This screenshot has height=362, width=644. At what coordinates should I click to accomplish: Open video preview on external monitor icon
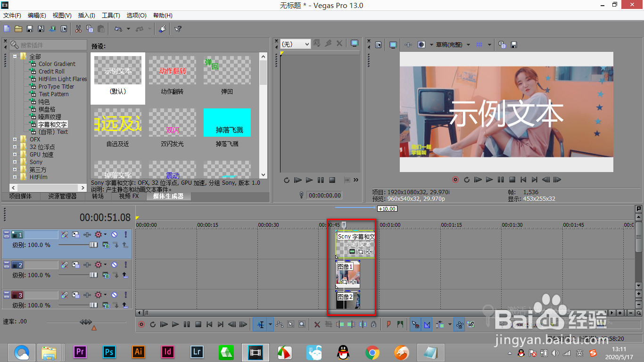[x=393, y=45]
